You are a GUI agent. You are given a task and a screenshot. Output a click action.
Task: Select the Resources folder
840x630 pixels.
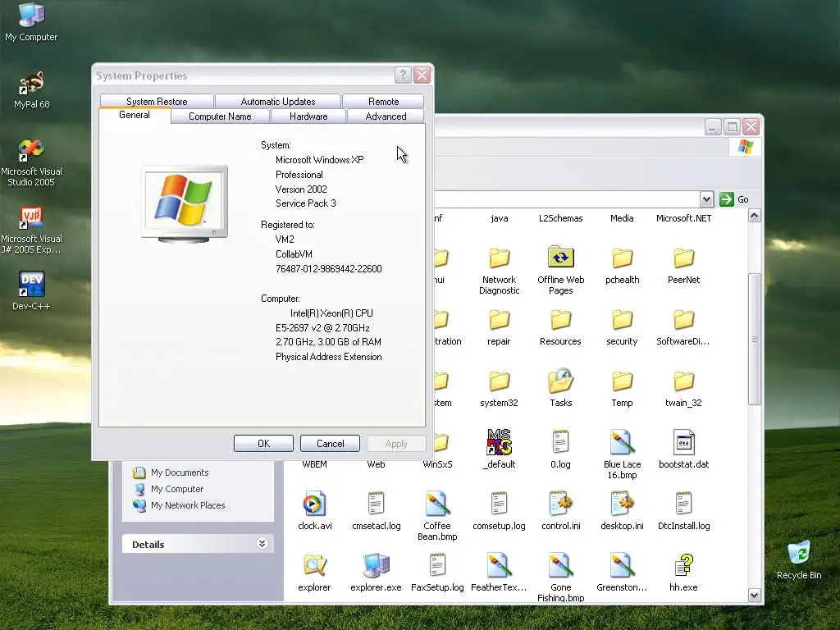[x=560, y=327]
